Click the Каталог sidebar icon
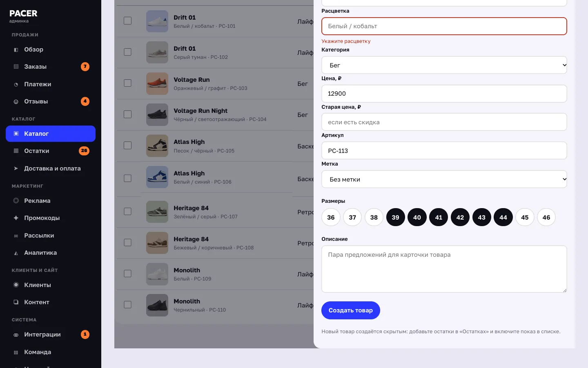The image size is (588, 368). point(16,134)
